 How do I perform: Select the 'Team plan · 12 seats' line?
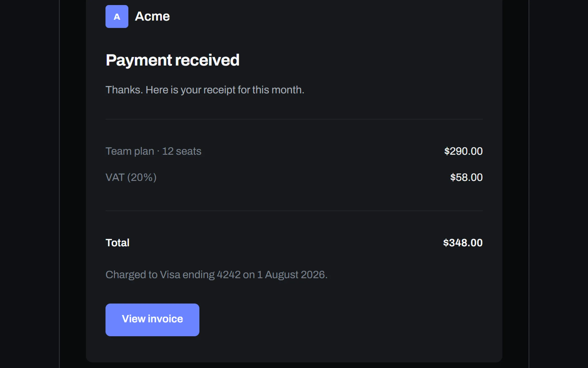153,151
